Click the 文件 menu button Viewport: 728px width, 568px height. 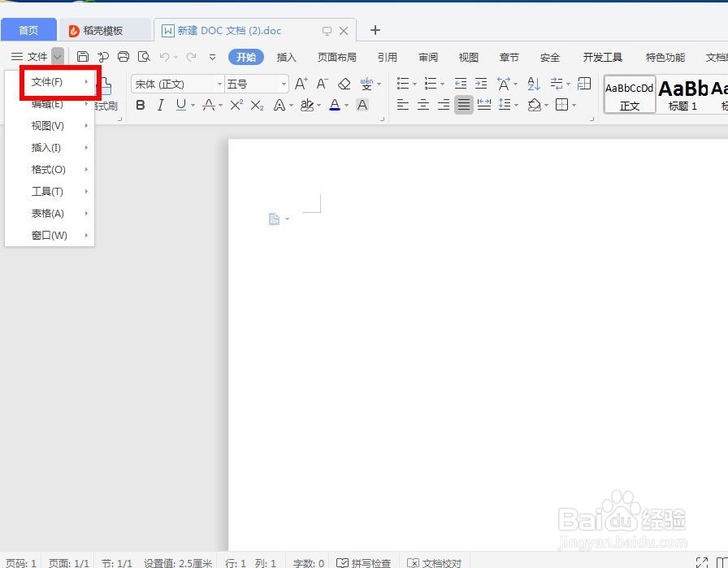click(x=30, y=57)
